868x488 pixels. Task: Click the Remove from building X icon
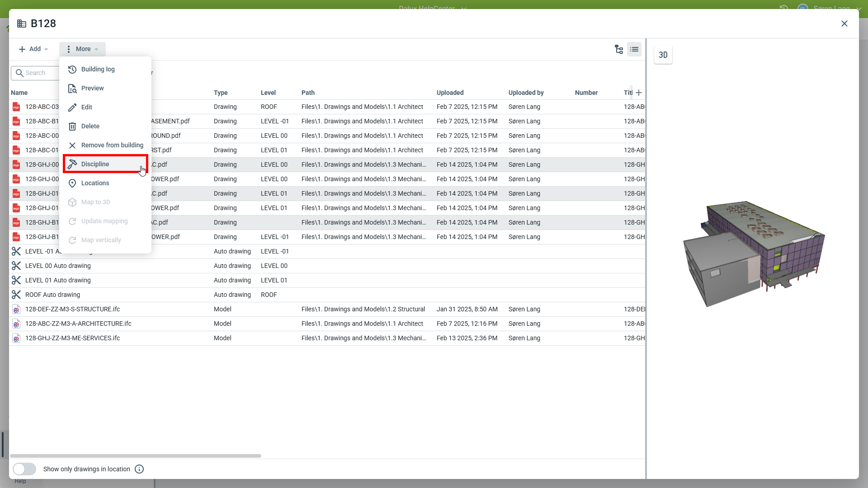(72, 145)
